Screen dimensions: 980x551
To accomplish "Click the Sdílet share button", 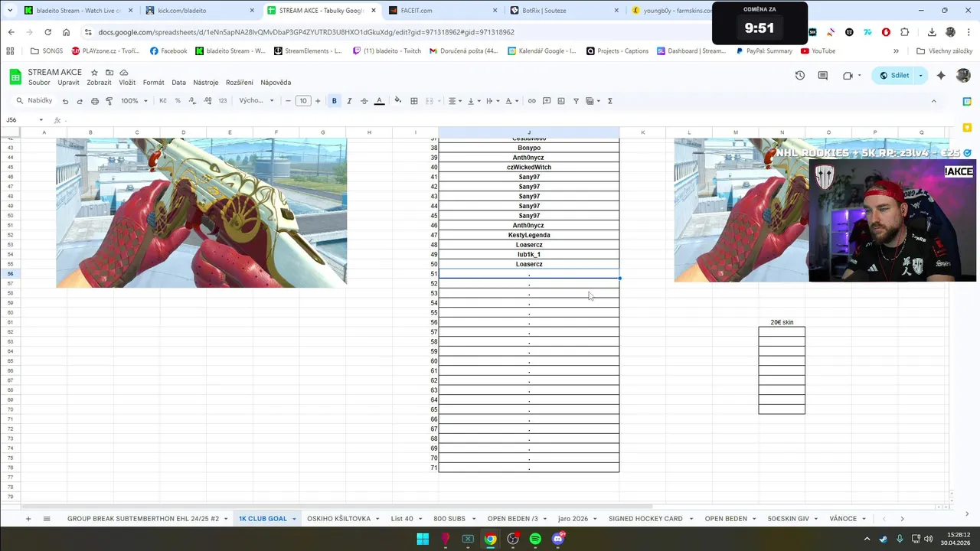I will 894,76.
